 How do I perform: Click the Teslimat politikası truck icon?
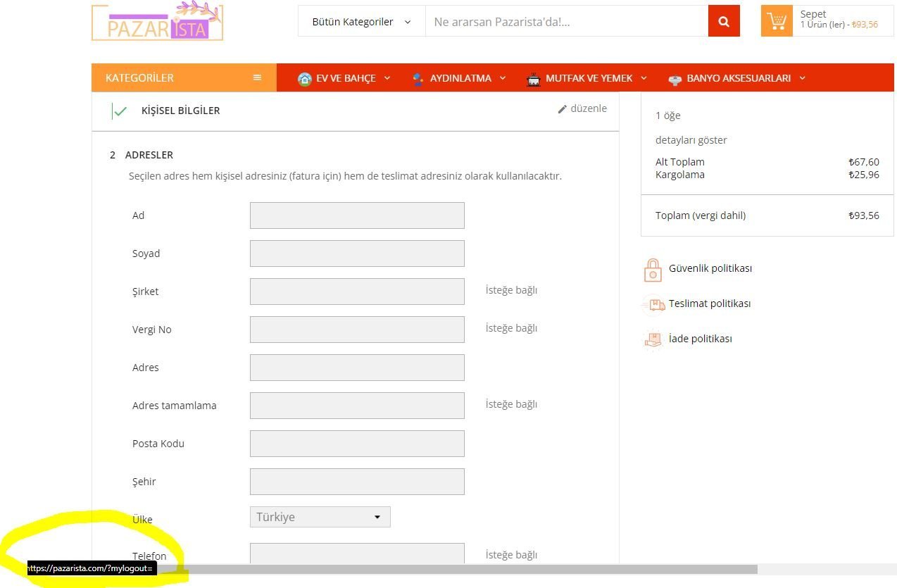coord(654,304)
